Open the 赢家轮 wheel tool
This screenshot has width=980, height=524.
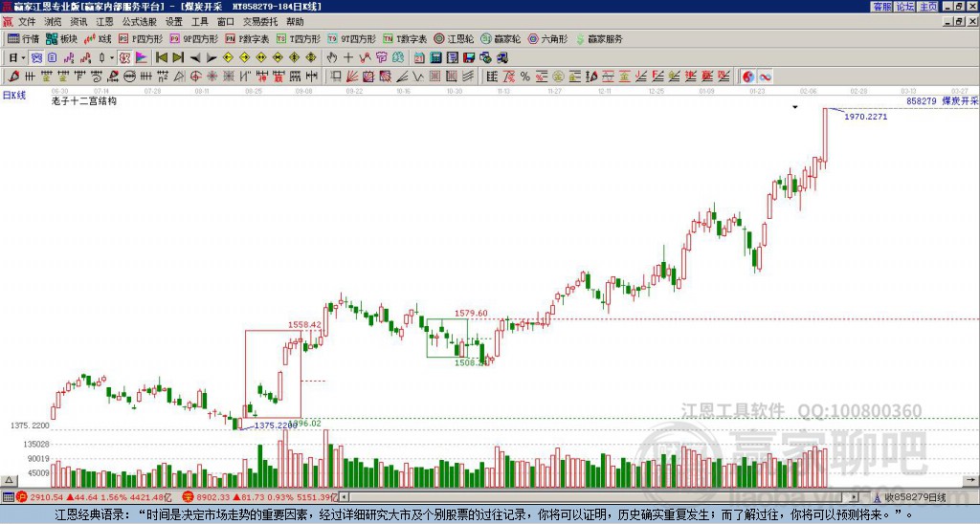point(501,38)
